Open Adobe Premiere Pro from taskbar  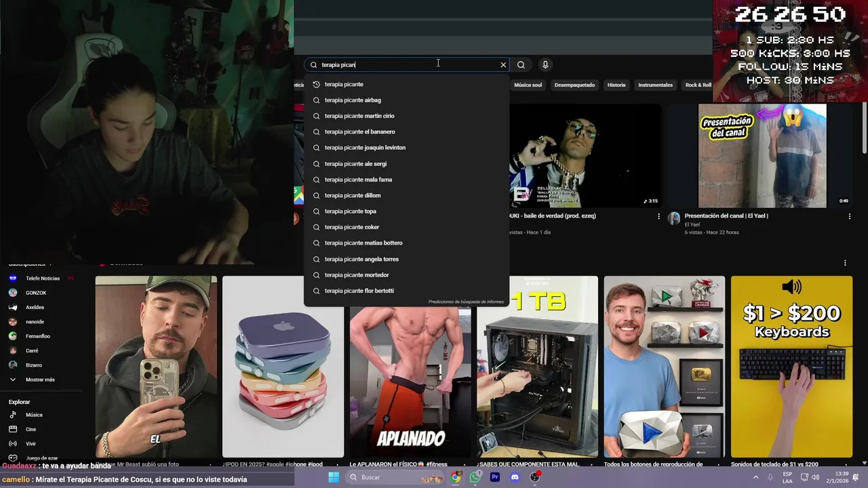495,477
